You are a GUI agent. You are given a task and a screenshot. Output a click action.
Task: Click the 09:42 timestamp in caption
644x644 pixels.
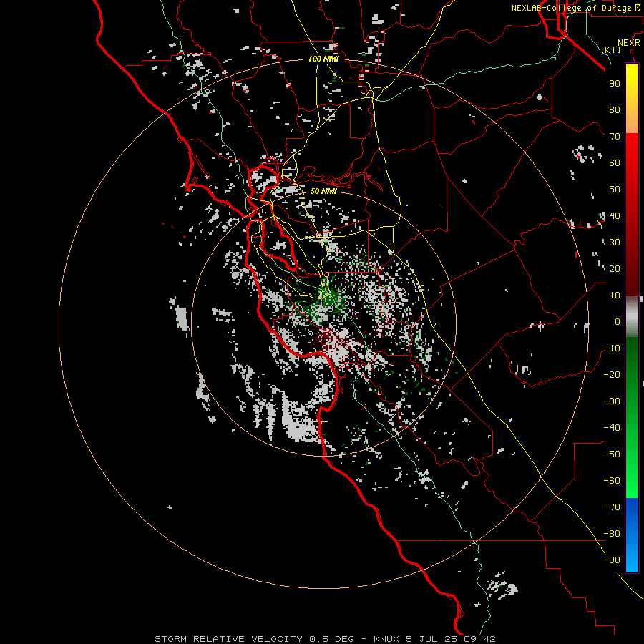(479, 639)
